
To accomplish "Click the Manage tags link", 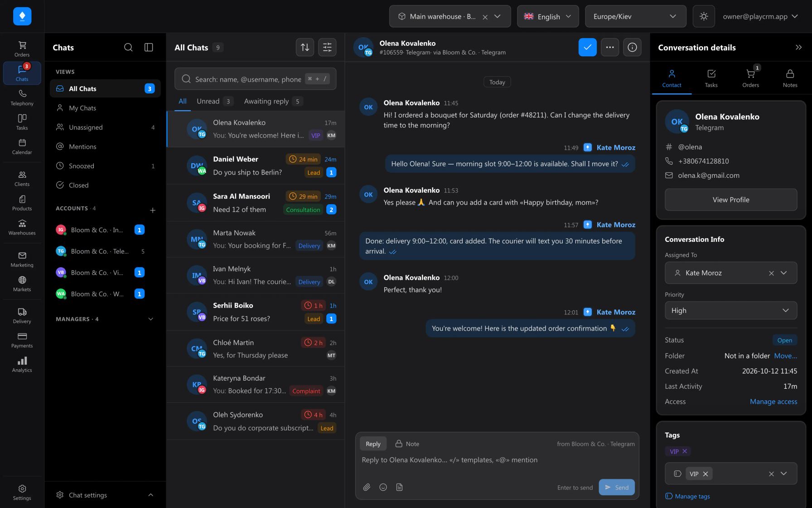I will (x=687, y=496).
